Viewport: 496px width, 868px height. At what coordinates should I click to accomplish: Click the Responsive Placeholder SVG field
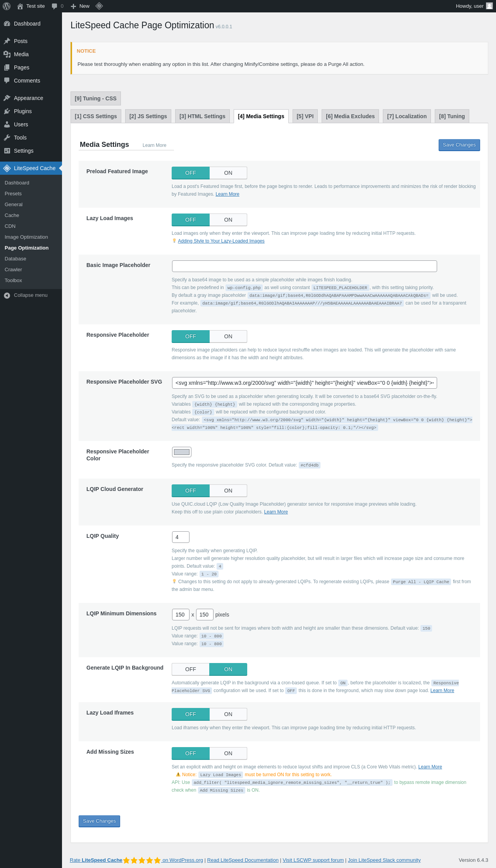[x=305, y=383]
